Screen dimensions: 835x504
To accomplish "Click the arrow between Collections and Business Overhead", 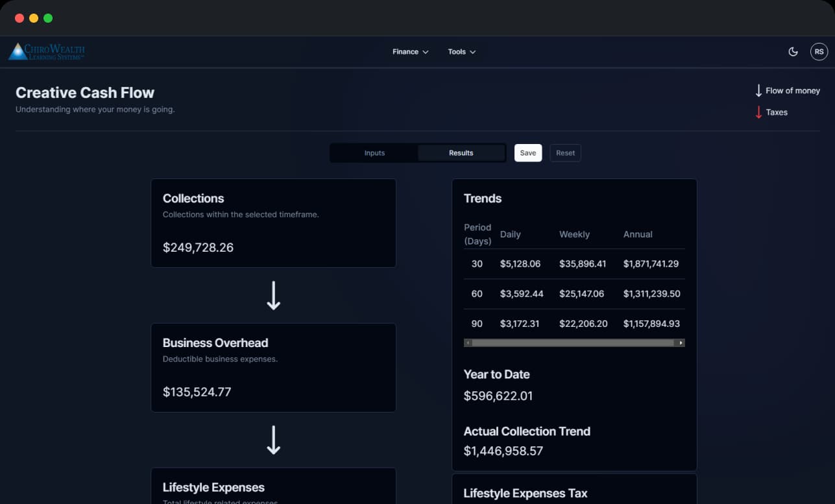I will click(x=273, y=295).
